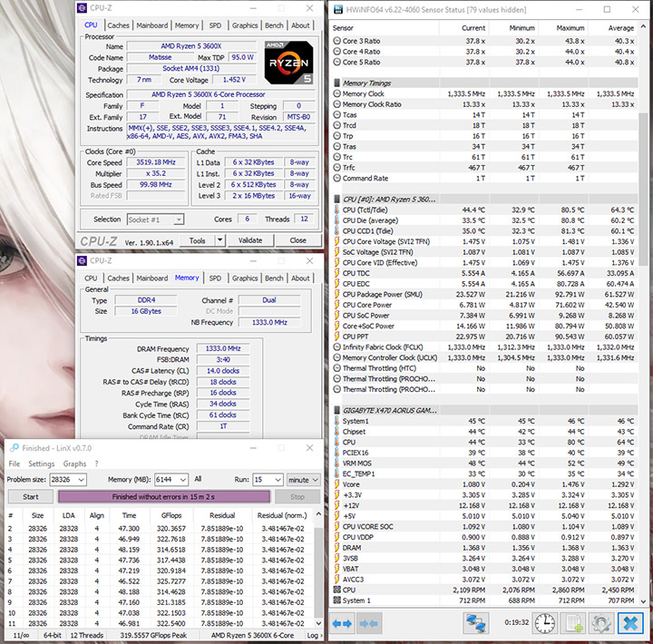Click the purple finished progress bar in LinX
The width and height of the screenshot is (653, 644).
(x=163, y=497)
